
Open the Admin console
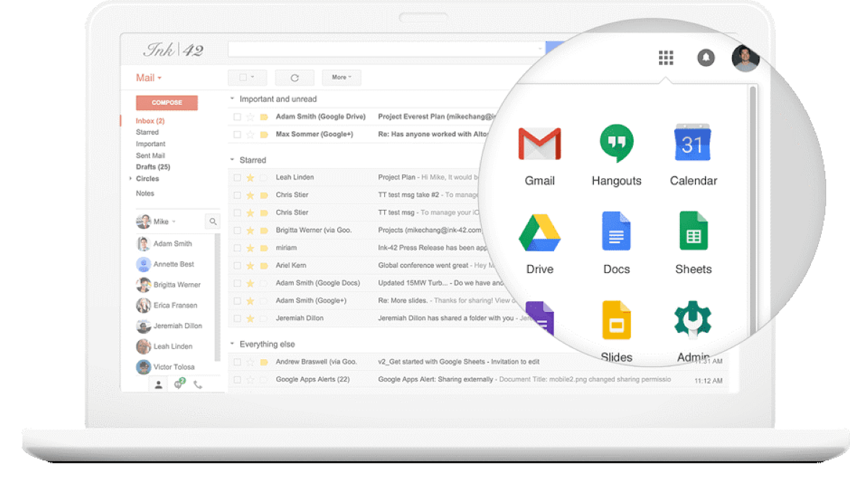[692, 319]
